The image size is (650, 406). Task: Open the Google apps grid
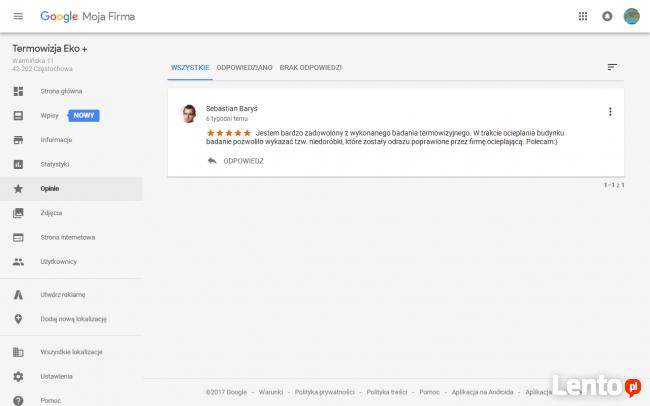tap(583, 16)
